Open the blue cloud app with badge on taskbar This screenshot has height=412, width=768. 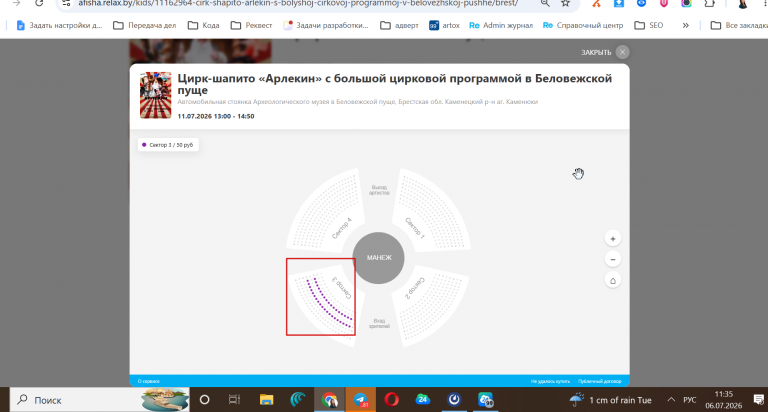tap(485, 400)
